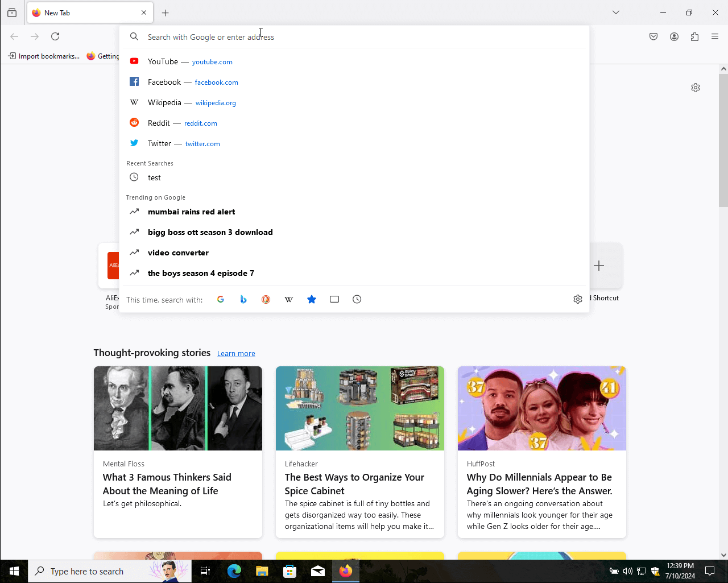Go back one page

(14, 36)
